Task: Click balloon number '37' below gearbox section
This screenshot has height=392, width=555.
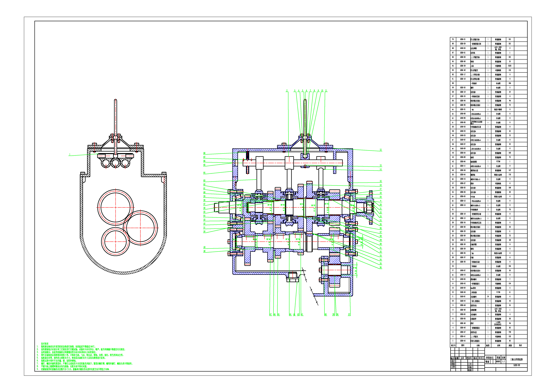Action: click(349, 314)
